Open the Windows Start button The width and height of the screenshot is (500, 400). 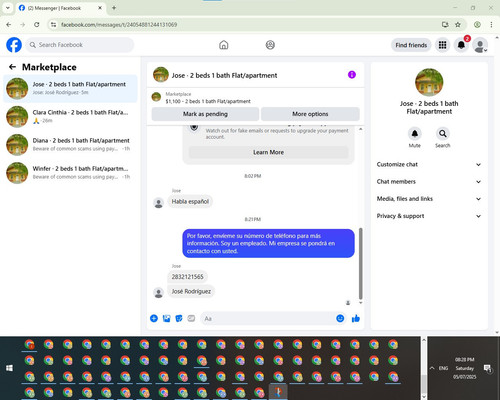(9, 368)
